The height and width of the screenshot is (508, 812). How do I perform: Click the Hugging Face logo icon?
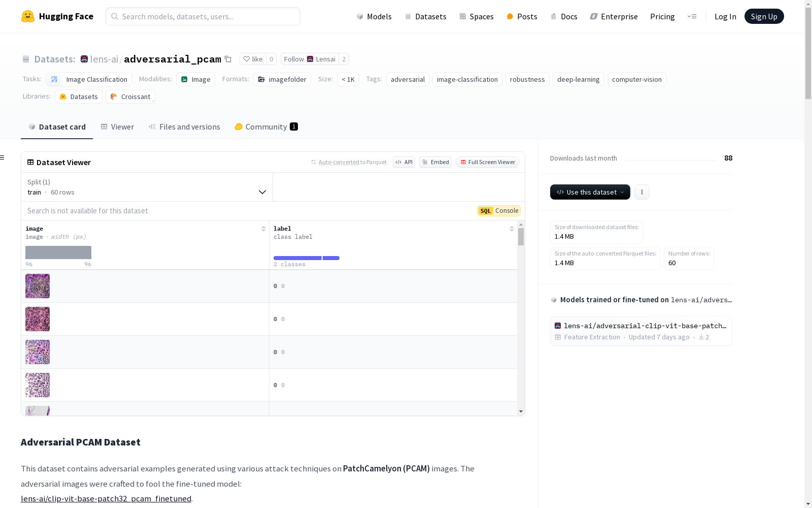point(28,16)
